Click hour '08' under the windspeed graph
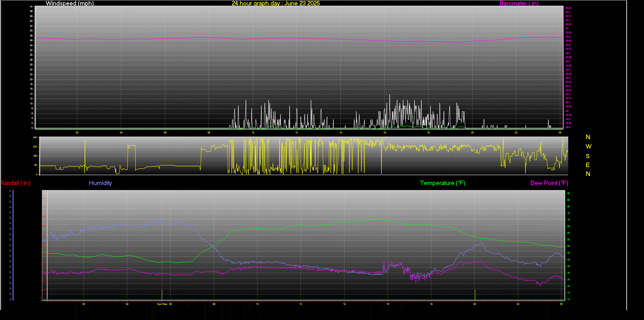This screenshot has width=644, height=320. 209,132
